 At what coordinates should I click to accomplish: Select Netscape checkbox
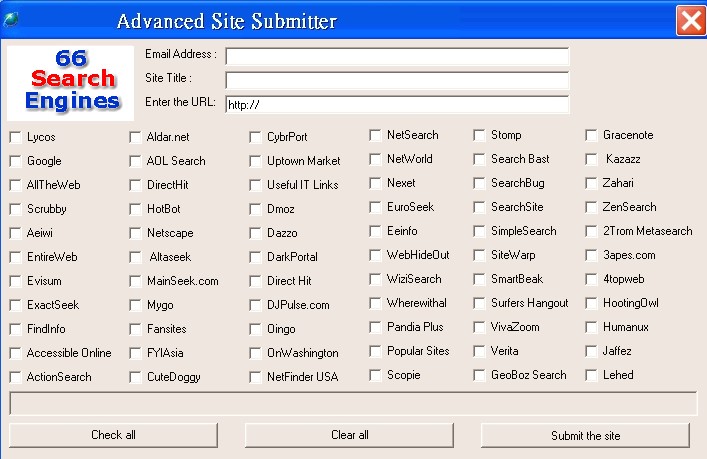click(x=135, y=233)
